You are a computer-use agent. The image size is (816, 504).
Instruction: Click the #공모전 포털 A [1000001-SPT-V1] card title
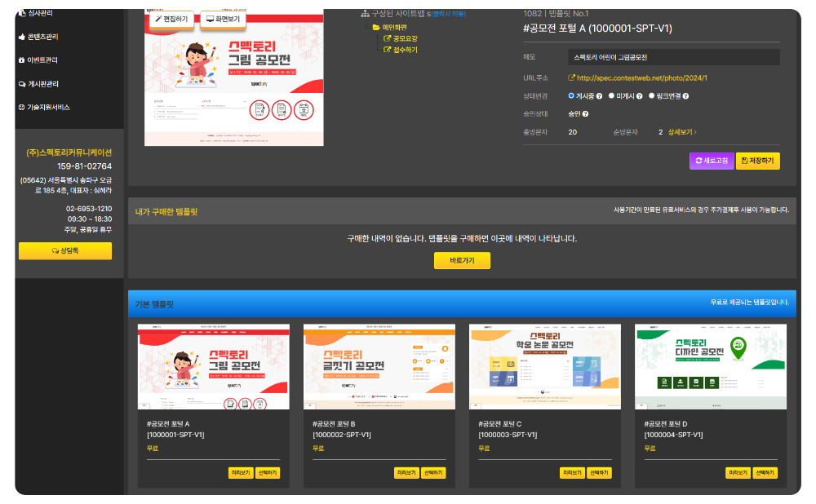point(175,430)
